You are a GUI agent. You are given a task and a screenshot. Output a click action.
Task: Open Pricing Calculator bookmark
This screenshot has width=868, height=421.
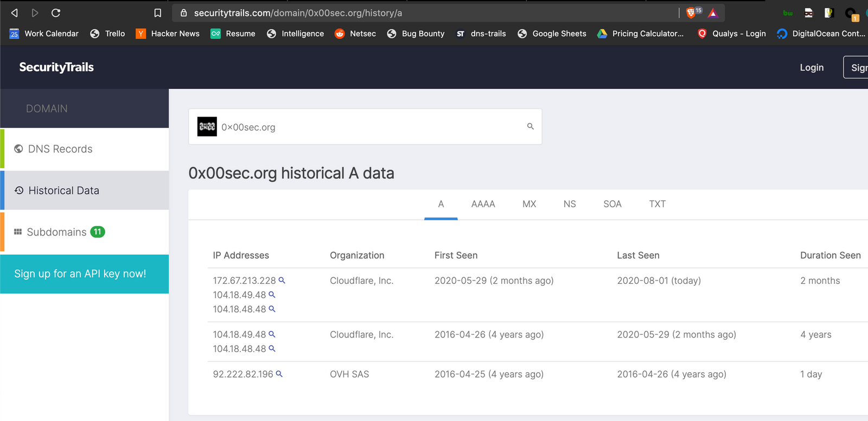tap(640, 34)
